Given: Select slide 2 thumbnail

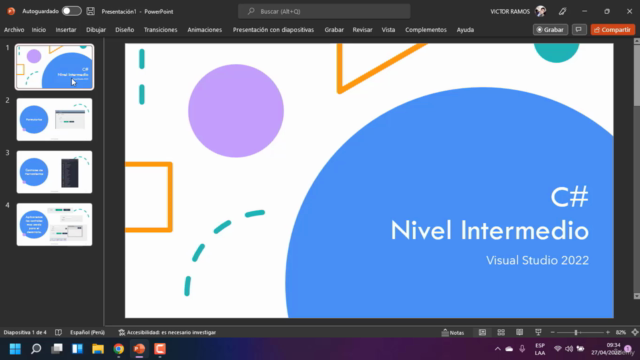Looking at the screenshot, I should point(54,120).
